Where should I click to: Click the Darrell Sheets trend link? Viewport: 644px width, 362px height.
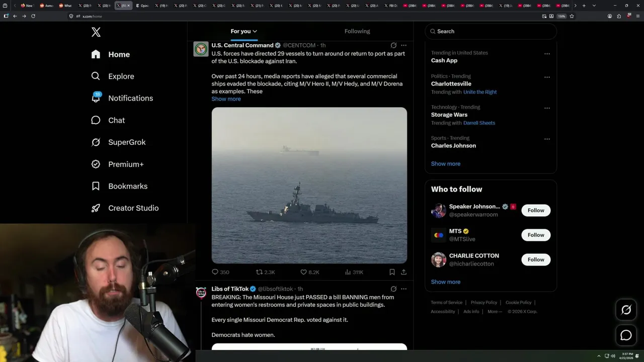pos(479,123)
